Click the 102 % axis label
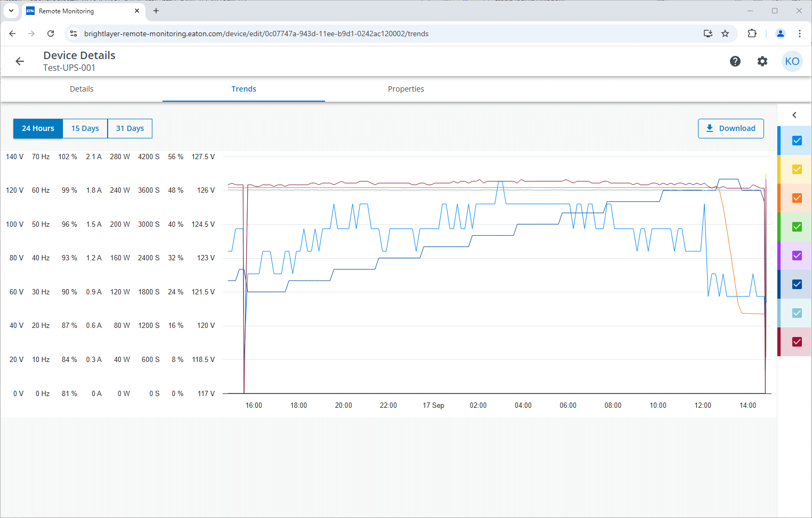The width and height of the screenshot is (812, 518). click(x=68, y=157)
